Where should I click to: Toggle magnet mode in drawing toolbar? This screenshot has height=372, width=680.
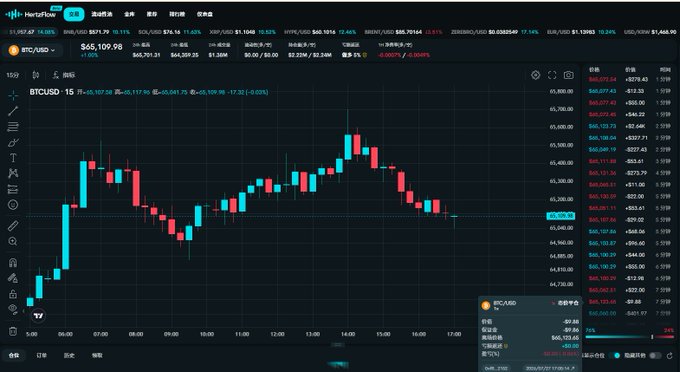13,263
